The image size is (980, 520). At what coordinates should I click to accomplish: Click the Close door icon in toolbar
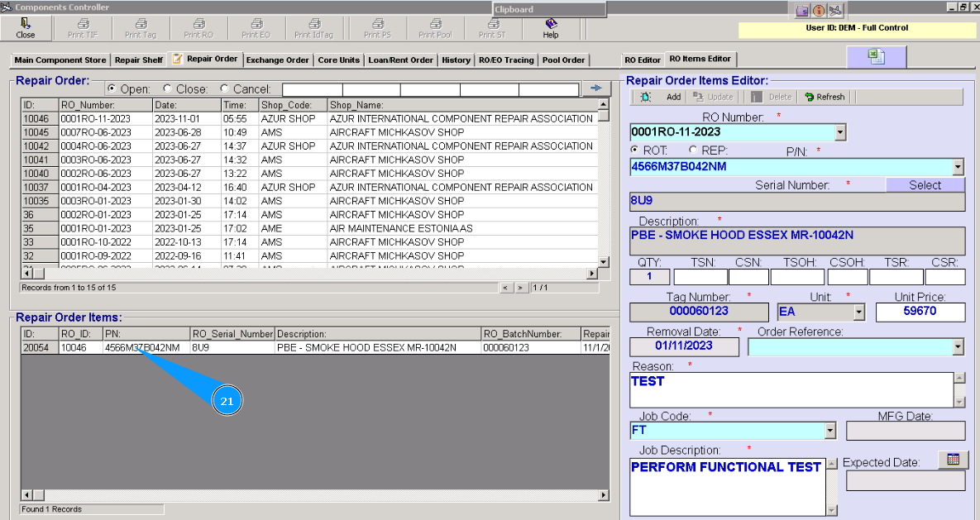coord(26,23)
